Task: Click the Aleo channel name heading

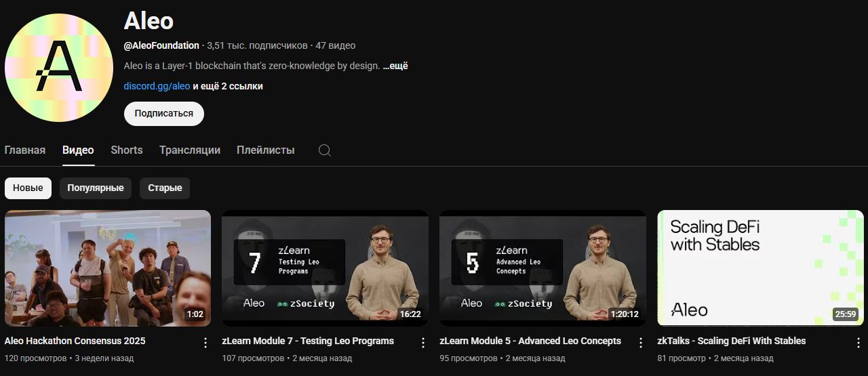Action: [149, 21]
